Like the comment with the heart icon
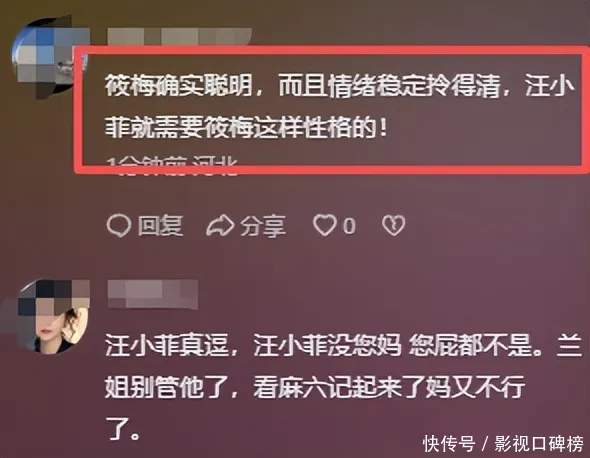Viewport: 590px width, 458px height. point(325,225)
